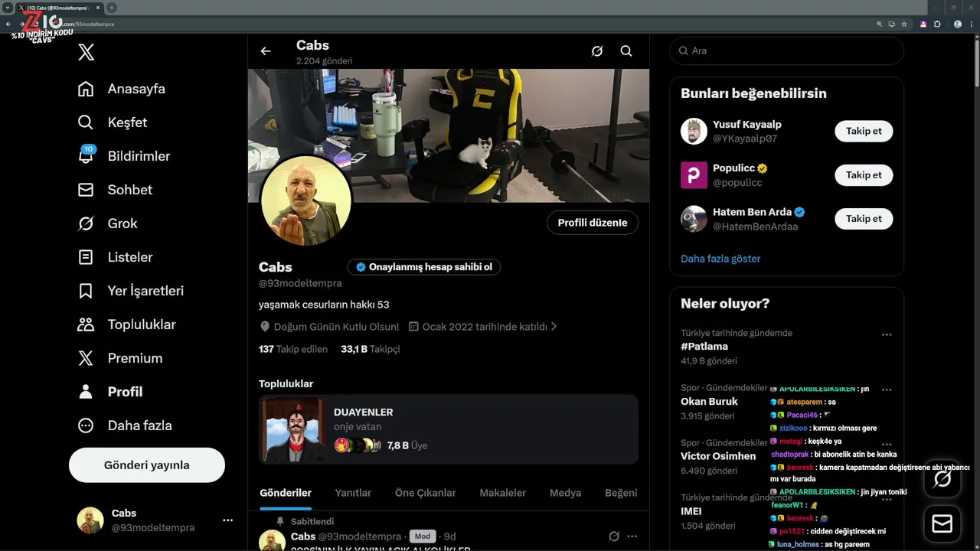This screenshot has width=980, height=551.
Task: Follow Populicc with Takip et
Action: [x=864, y=174]
